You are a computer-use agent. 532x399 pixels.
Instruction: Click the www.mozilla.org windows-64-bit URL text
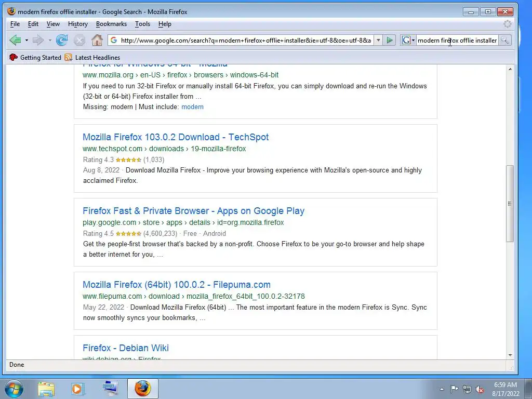pyautogui.click(x=180, y=75)
